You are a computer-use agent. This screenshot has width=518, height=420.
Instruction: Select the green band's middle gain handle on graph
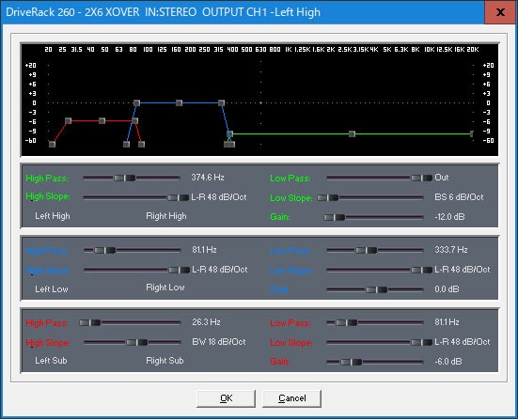(353, 133)
